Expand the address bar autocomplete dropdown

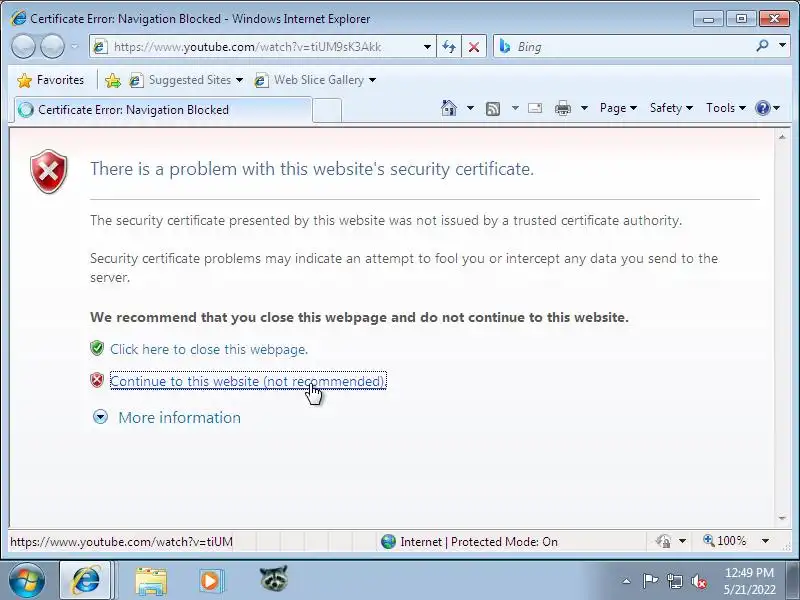pyautogui.click(x=427, y=47)
